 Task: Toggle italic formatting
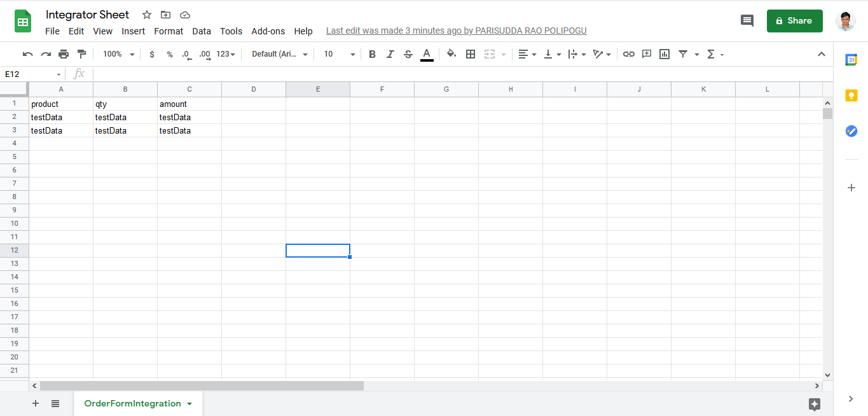(390, 54)
